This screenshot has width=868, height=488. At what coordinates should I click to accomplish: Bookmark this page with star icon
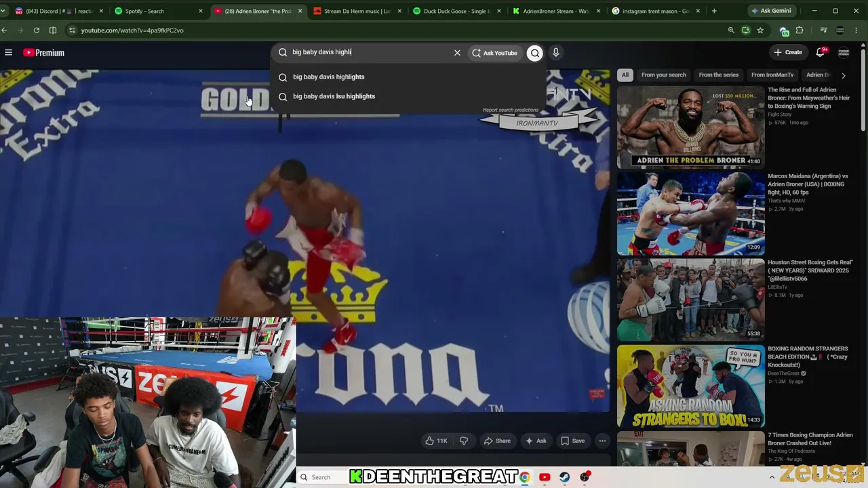760,30
